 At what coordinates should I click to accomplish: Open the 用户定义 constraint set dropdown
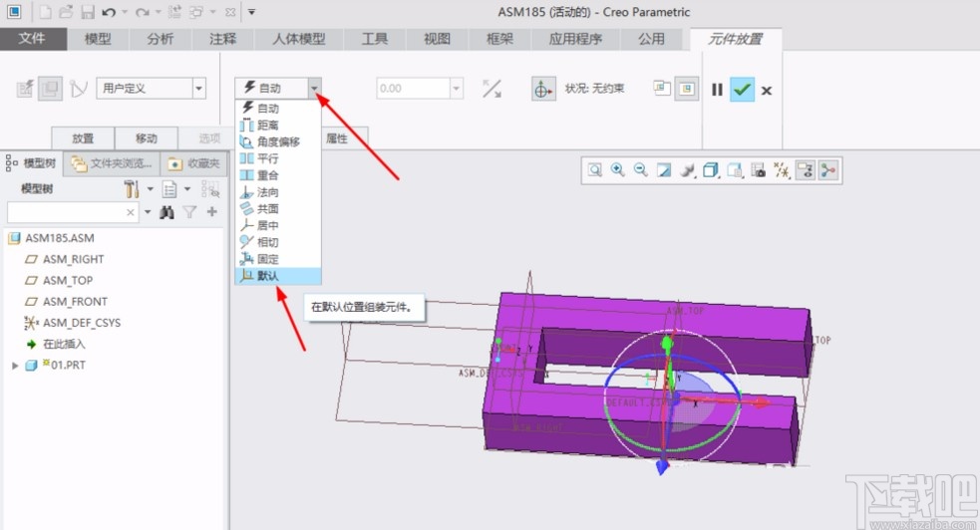(199, 89)
